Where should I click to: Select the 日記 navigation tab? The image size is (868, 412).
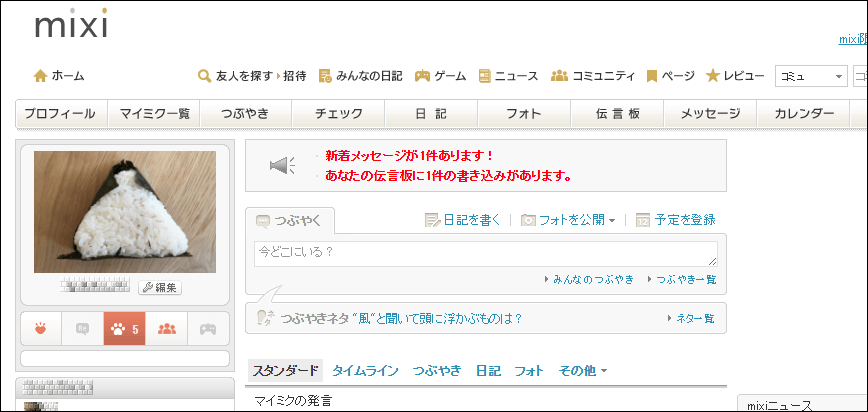[431, 114]
